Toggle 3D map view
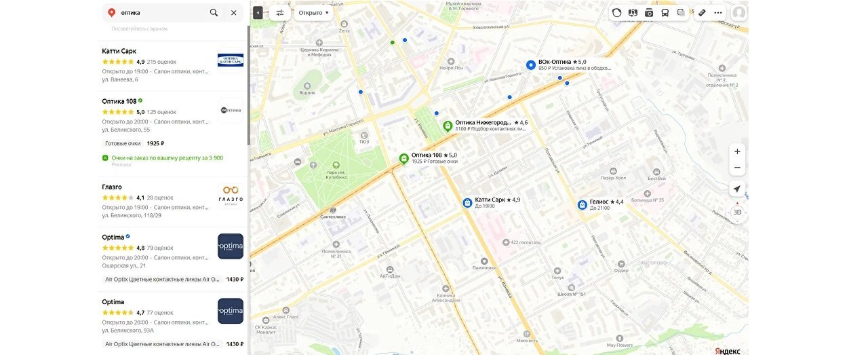Viewport: 868px width, 355px height. click(738, 212)
